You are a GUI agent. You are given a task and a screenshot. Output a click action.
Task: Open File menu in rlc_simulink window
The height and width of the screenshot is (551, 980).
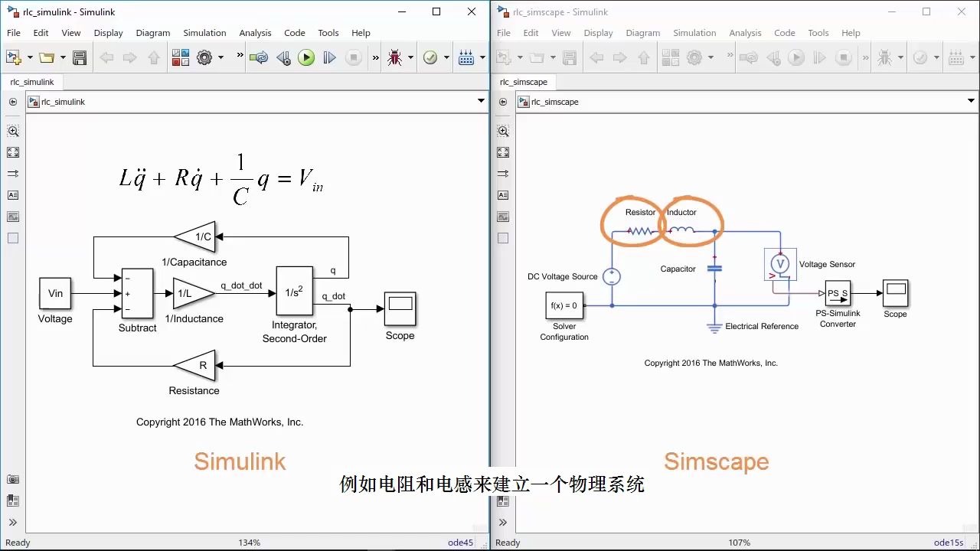14,33
